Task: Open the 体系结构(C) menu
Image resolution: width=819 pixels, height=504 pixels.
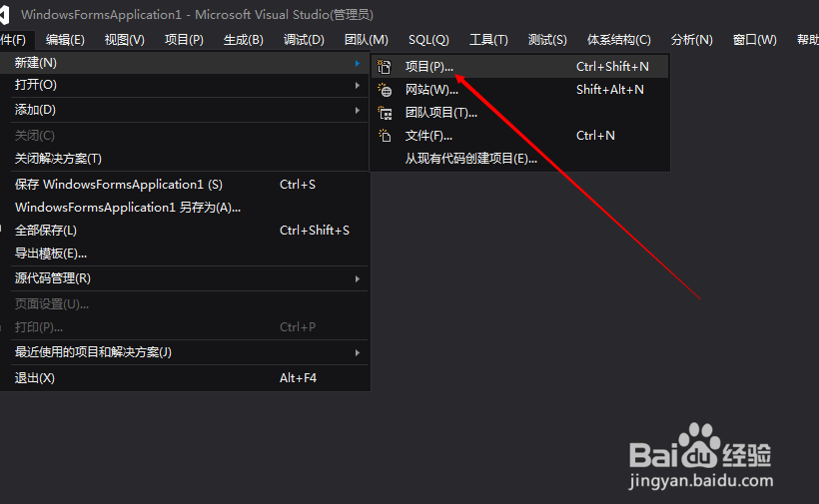Action: tap(619, 40)
